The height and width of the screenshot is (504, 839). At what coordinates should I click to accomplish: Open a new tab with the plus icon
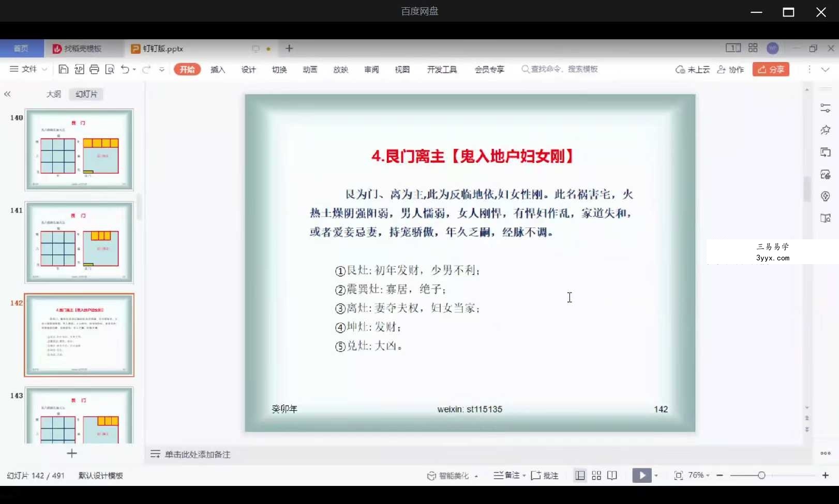[289, 48]
